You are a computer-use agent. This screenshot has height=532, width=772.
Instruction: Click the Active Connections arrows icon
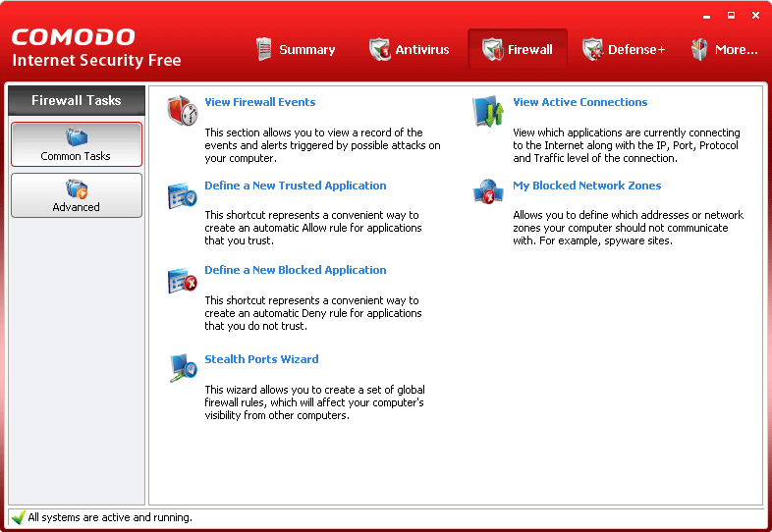point(488,111)
